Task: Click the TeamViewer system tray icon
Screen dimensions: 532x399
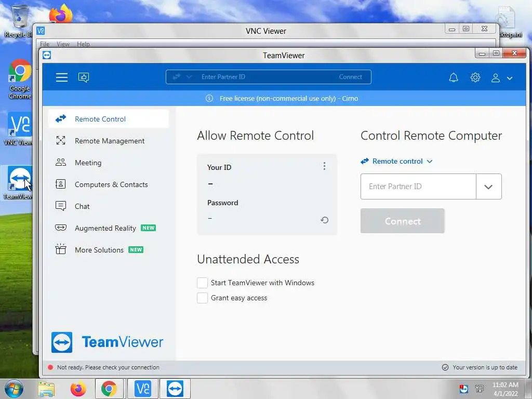Action: [463, 389]
